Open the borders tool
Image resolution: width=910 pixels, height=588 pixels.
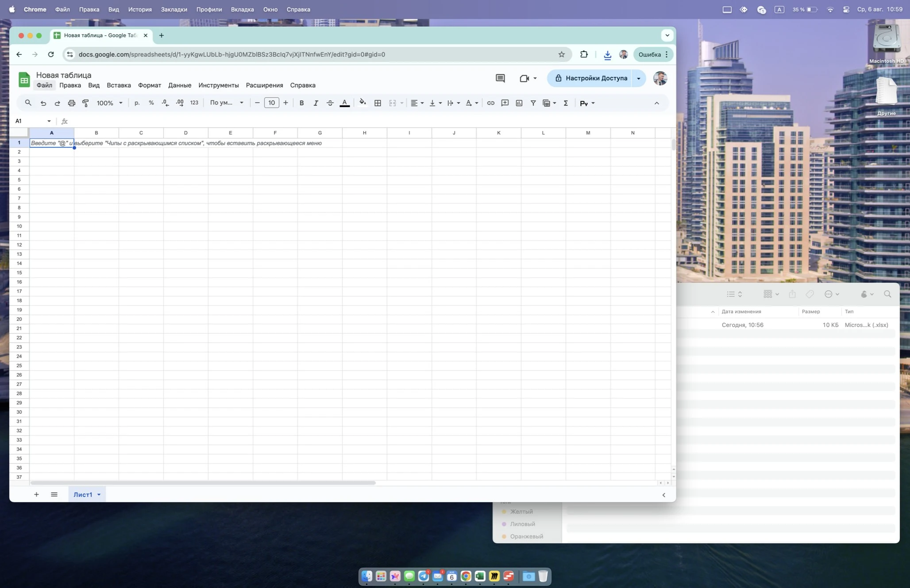[378, 103]
